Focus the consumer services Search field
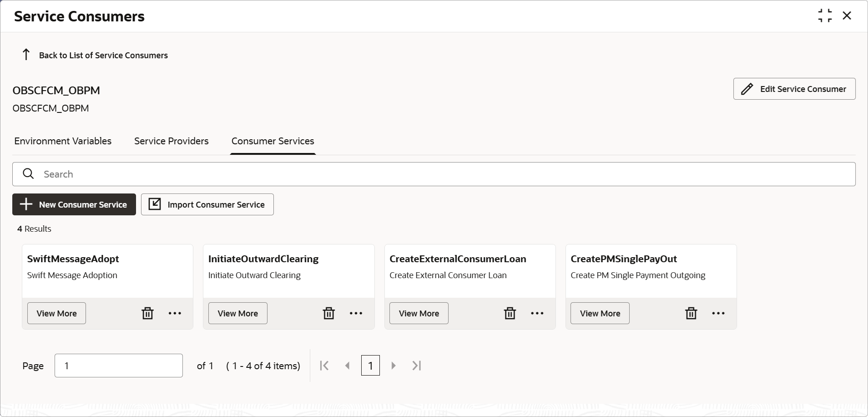Image resolution: width=868 pixels, height=417 pixels. (x=434, y=174)
